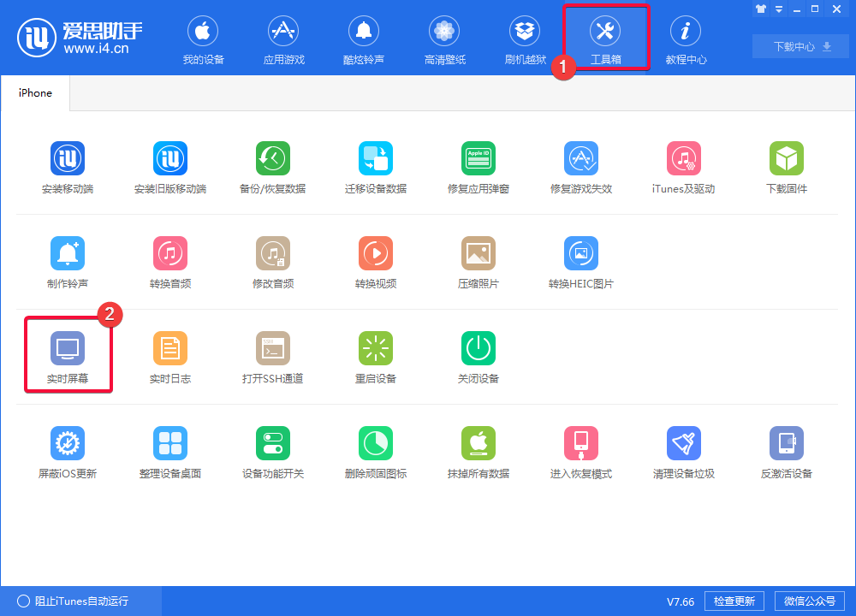The width and height of the screenshot is (856, 616).
Task: Open the 清理设备垃圾 cleanup tool
Action: point(683,452)
